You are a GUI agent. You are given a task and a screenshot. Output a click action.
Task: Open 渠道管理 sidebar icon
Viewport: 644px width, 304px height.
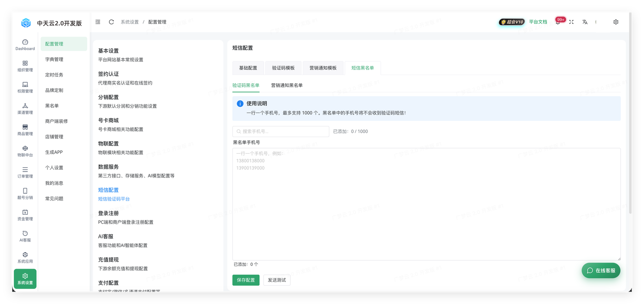[x=25, y=109]
